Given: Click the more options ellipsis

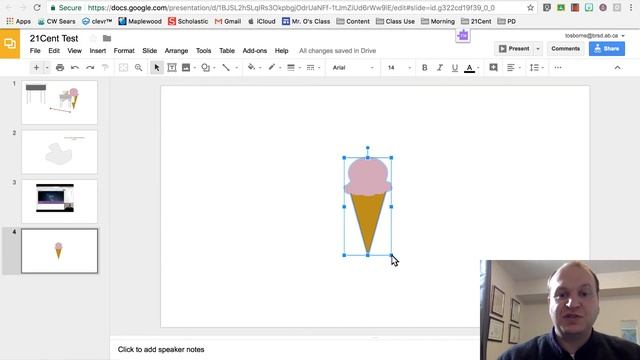Looking at the screenshot, I should (558, 68).
